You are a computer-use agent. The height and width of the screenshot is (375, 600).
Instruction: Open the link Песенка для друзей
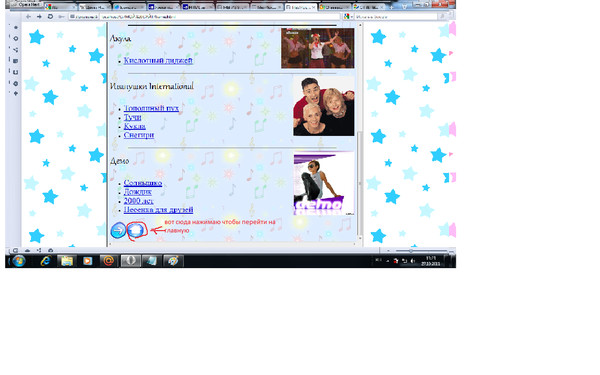(x=158, y=210)
